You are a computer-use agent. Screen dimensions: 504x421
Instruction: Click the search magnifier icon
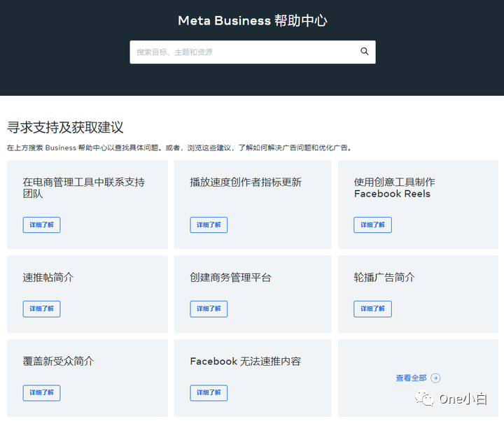click(x=364, y=51)
